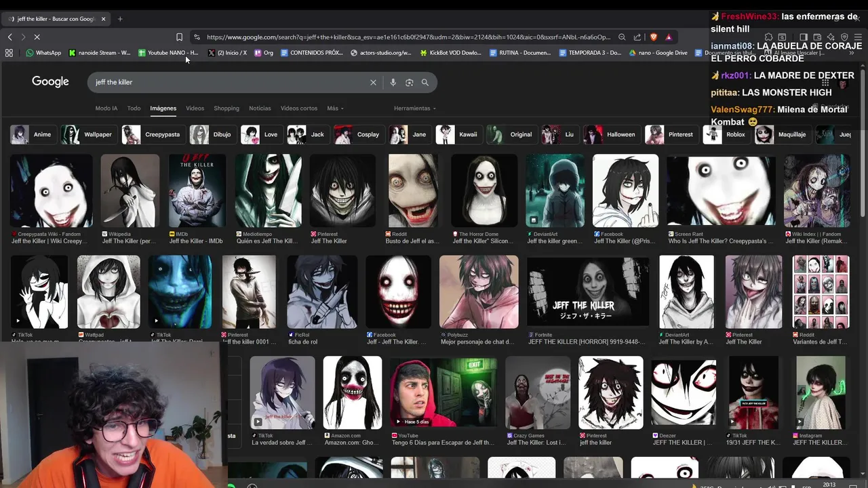The width and height of the screenshot is (868, 488).
Task: Open the nano - Google Drive bookmark
Action: (658, 53)
